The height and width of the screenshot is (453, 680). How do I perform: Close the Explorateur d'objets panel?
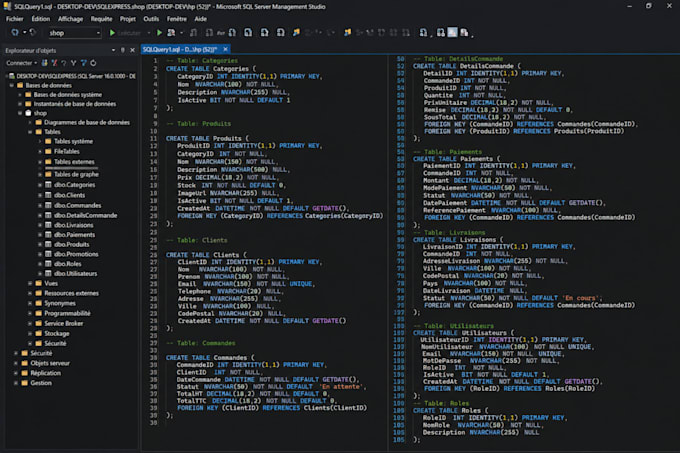click(x=132, y=50)
